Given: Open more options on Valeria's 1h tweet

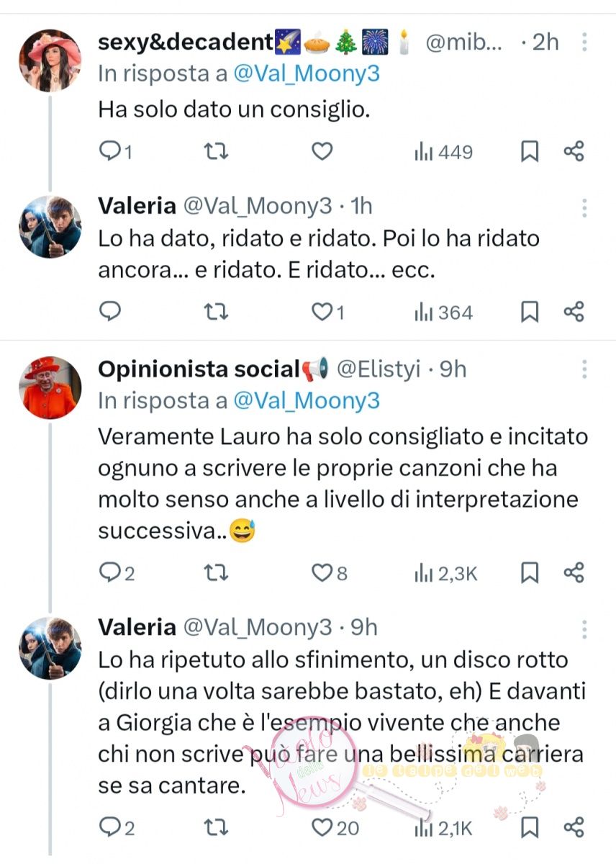Looking at the screenshot, I should (x=584, y=207).
